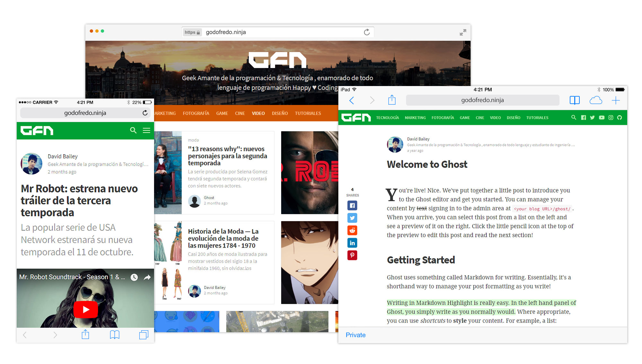
Task: Share the post via Reddit icon
Action: [352, 230]
